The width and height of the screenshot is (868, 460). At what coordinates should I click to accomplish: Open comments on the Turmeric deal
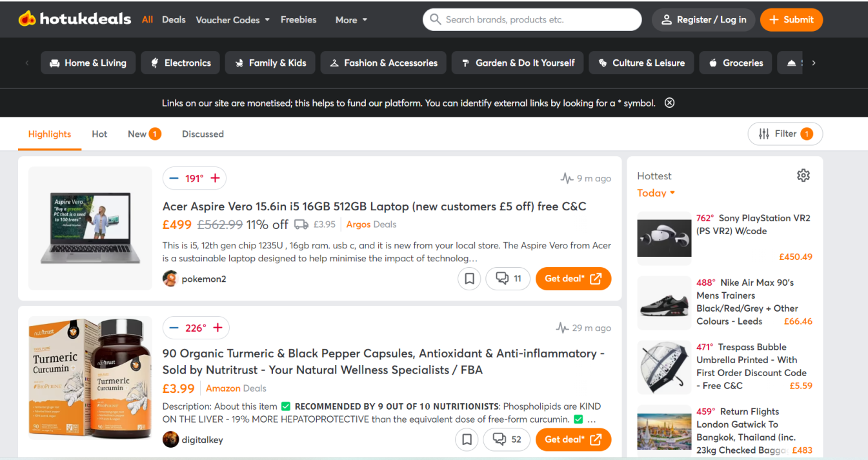(x=507, y=439)
